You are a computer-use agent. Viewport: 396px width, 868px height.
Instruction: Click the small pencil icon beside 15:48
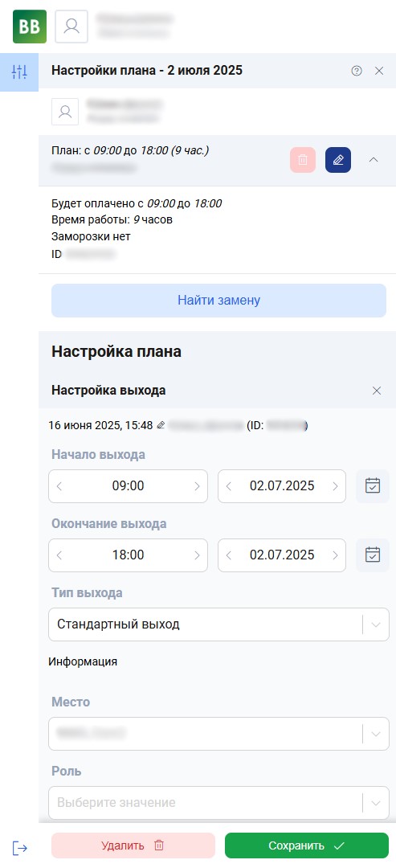coord(161,426)
